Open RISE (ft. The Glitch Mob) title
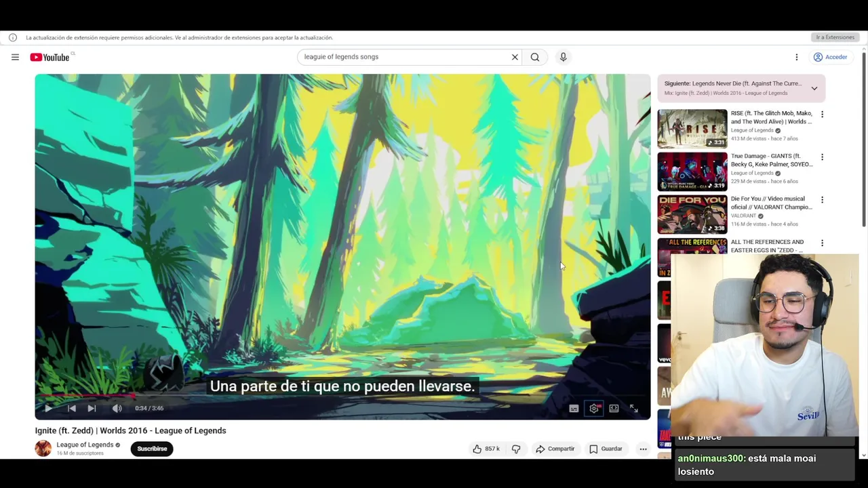Screen dimensions: 868x488 point(772,117)
